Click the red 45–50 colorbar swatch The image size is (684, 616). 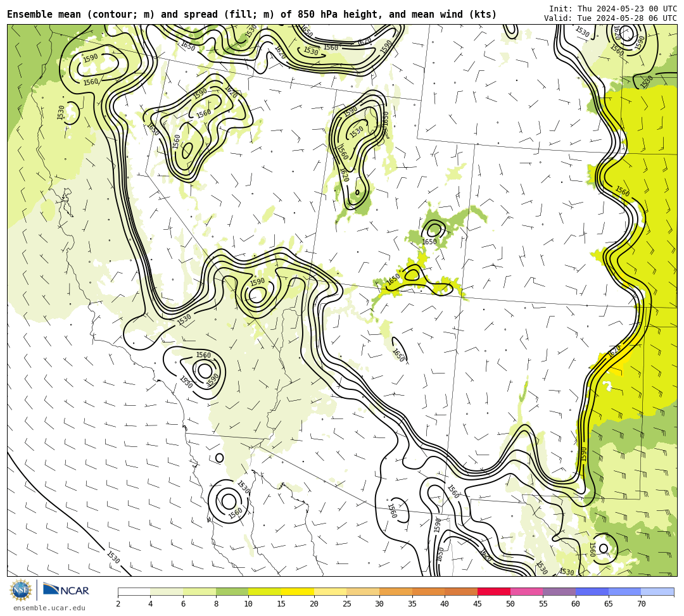(494, 591)
